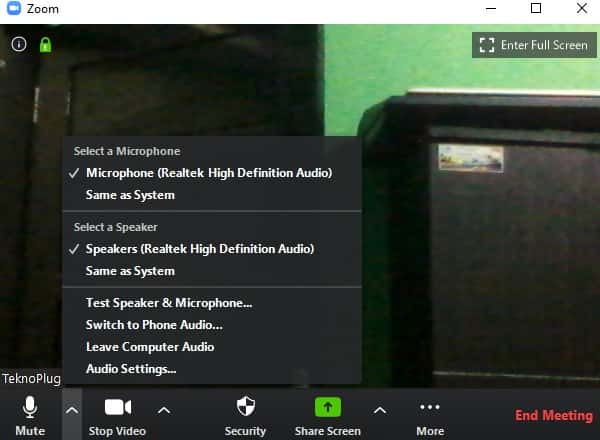Click the TeknoPlug participant name label

click(31, 379)
